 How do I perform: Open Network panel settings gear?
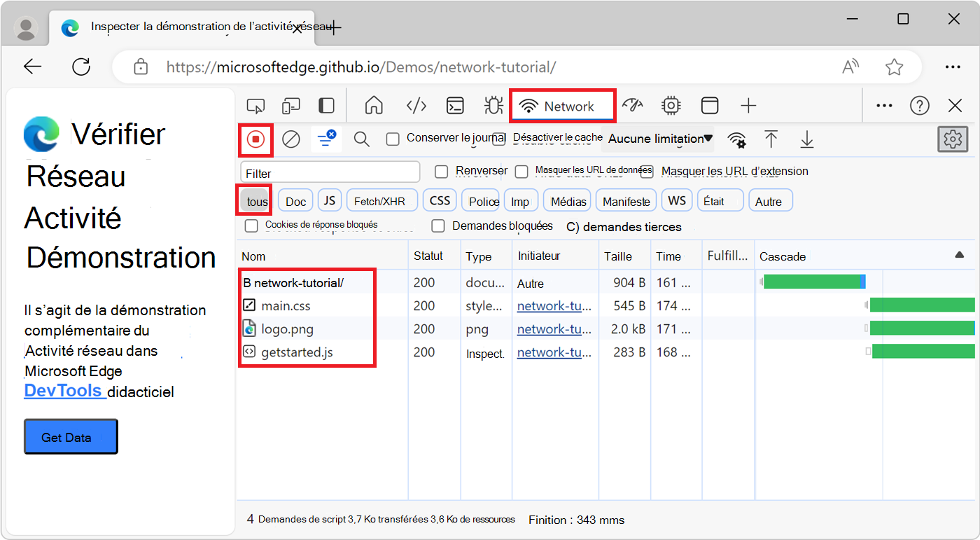(953, 139)
